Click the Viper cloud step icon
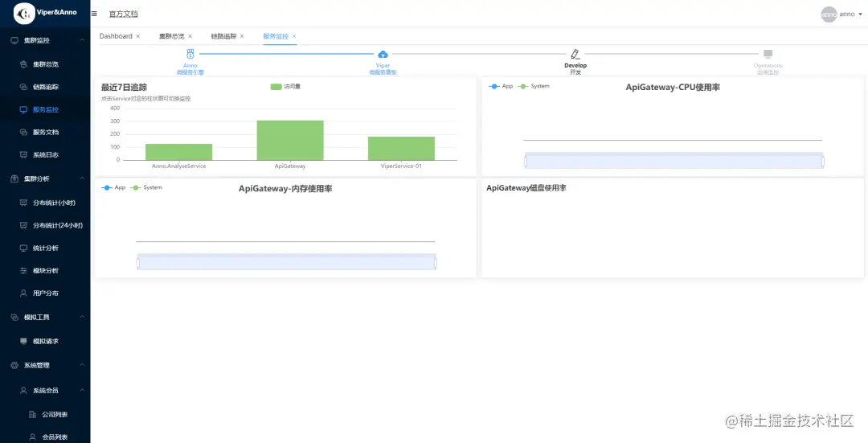The width and height of the screenshot is (868, 443). (x=383, y=54)
